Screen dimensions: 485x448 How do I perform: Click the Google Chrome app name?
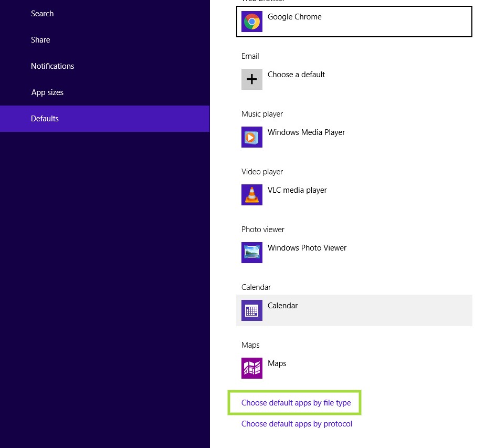(x=294, y=17)
